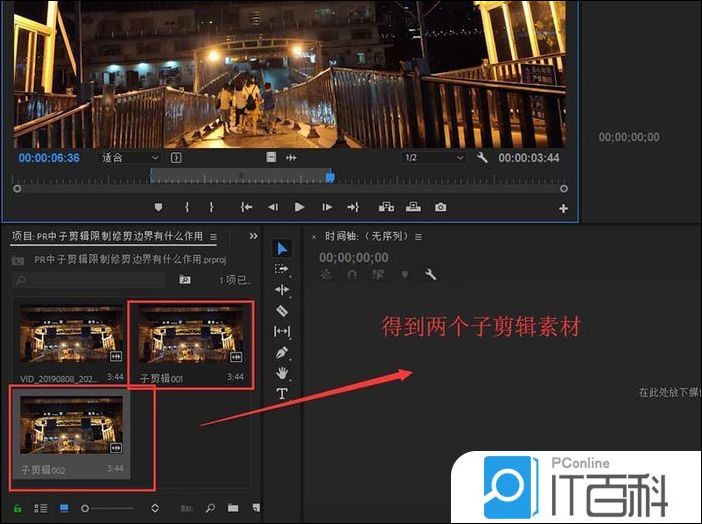The height and width of the screenshot is (524, 702).
Task: Open the 1/2 playback resolution dropdown
Action: coord(433,158)
